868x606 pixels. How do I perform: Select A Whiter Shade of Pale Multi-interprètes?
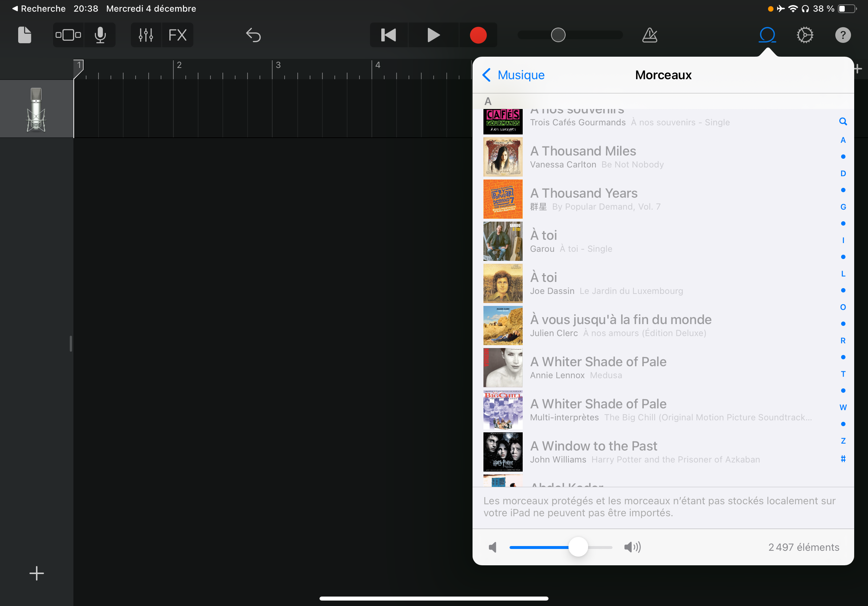657,409
